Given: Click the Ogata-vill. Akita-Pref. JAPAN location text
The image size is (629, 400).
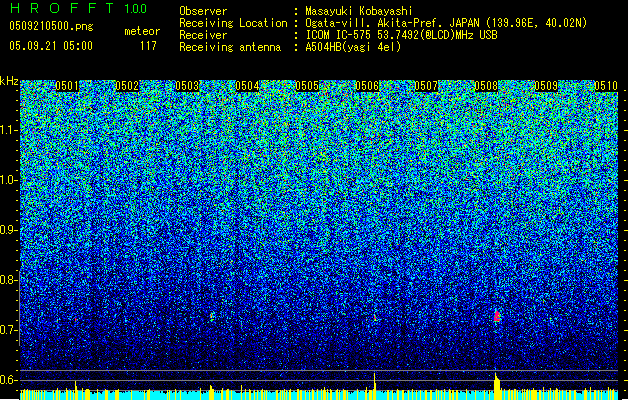Looking at the screenshot, I should tap(446, 23).
